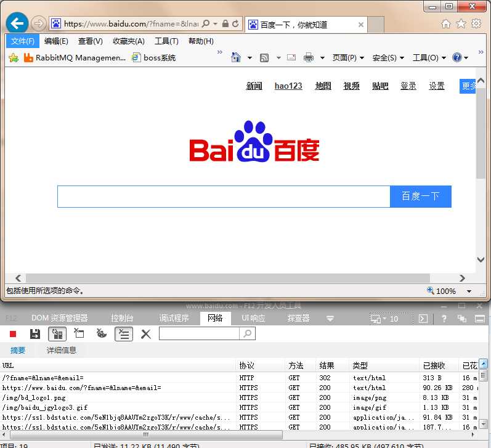Viewport: 491px width, 448px height.
Task: Click the Baidu search input box
Action: click(x=224, y=197)
